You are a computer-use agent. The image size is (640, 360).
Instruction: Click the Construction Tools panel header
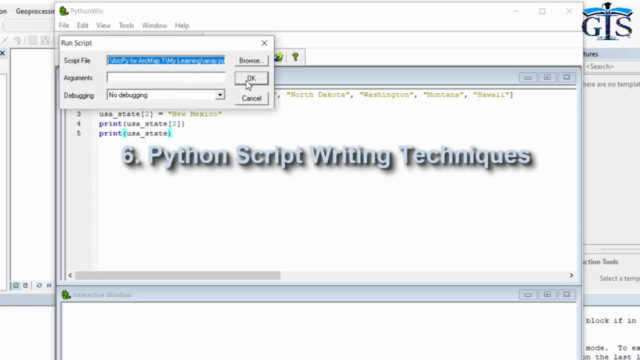pyautogui.click(x=600, y=262)
